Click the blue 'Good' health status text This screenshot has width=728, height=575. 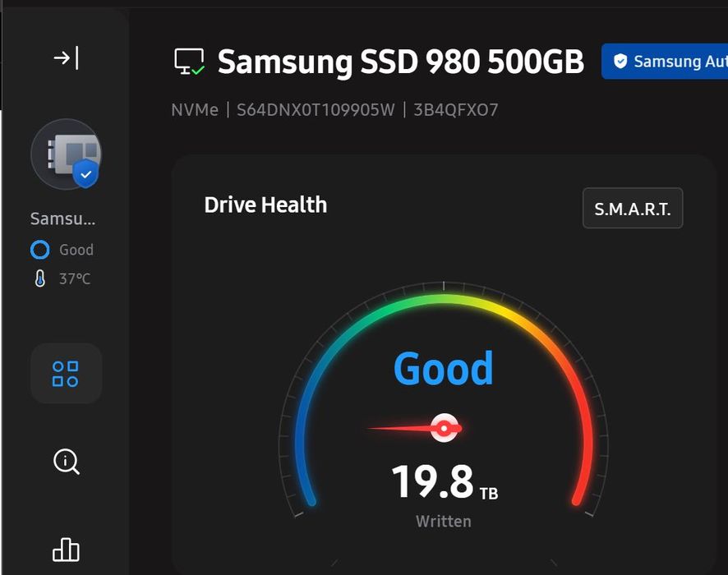point(444,369)
